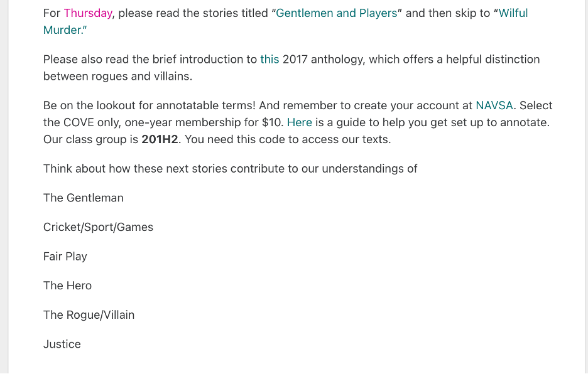Click "Be on the lookout for annotatable terms!"
The height and width of the screenshot is (374, 588).
[150, 105]
